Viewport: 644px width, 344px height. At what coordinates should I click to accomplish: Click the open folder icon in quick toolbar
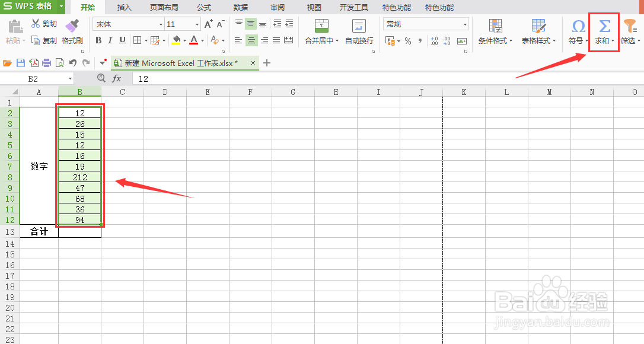[7, 63]
